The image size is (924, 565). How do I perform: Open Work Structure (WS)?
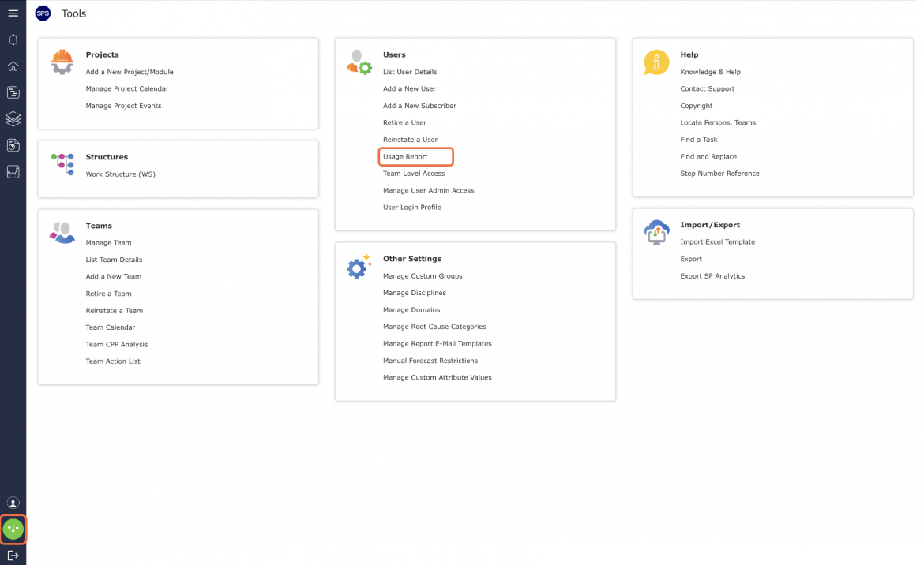(121, 174)
